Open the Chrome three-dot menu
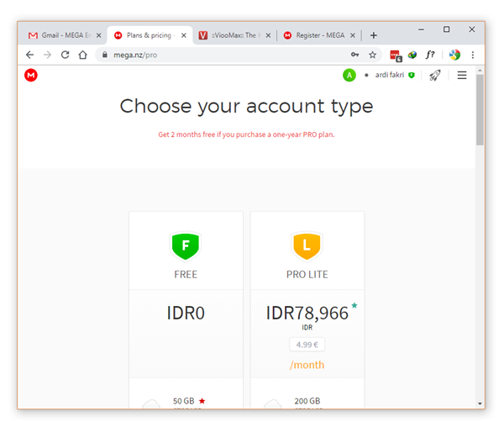504x432 pixels. pos(472,55)
